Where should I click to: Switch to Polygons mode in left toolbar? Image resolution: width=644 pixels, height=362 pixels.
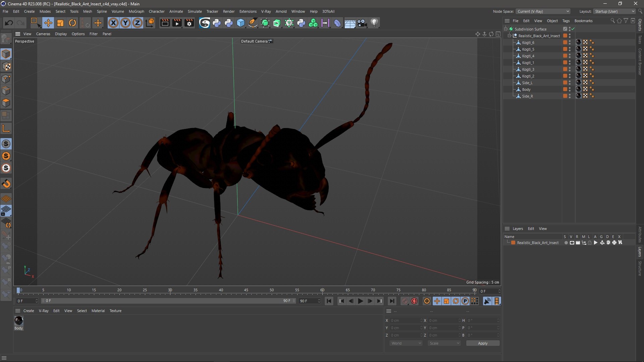[6, 103]
